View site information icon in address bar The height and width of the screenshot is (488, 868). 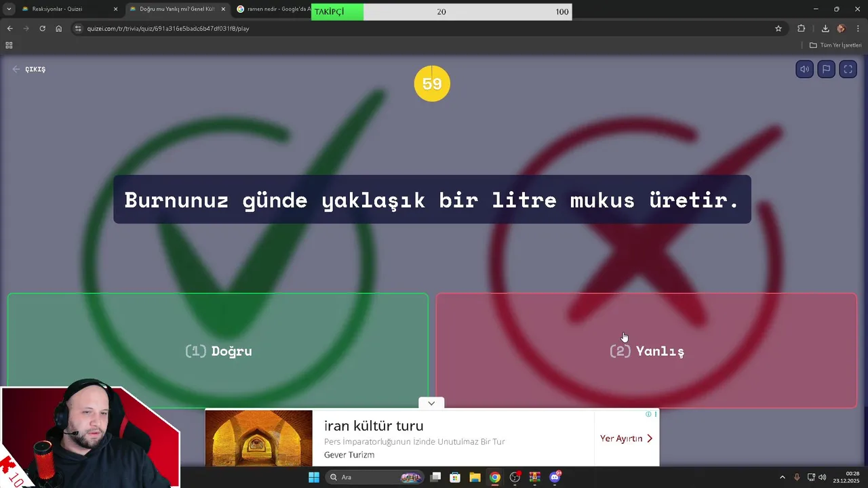pyautogui.click(x=78, y=28)
